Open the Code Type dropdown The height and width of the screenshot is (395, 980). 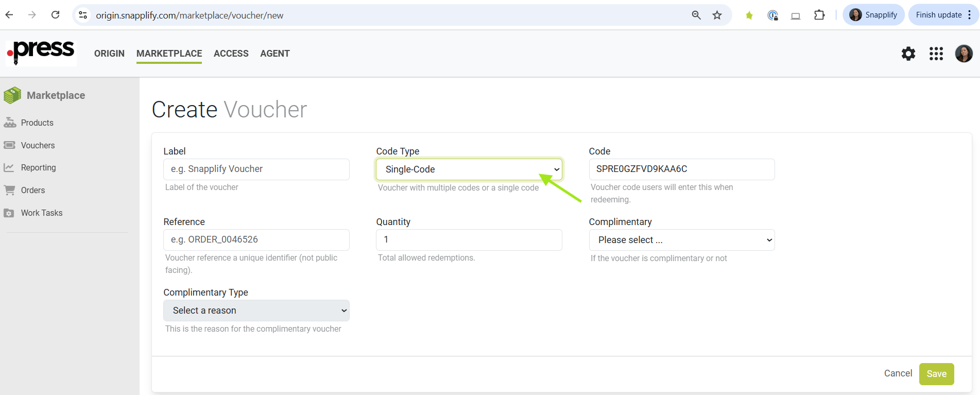[469, 169]
